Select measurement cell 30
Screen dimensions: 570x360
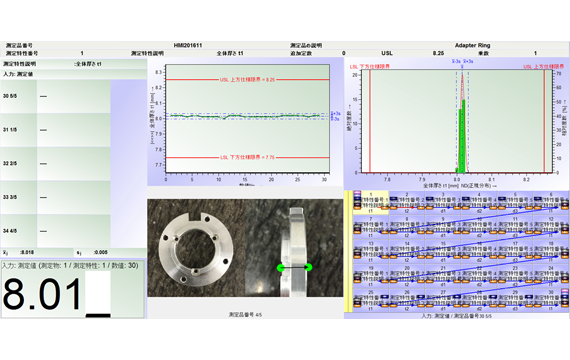551,300
